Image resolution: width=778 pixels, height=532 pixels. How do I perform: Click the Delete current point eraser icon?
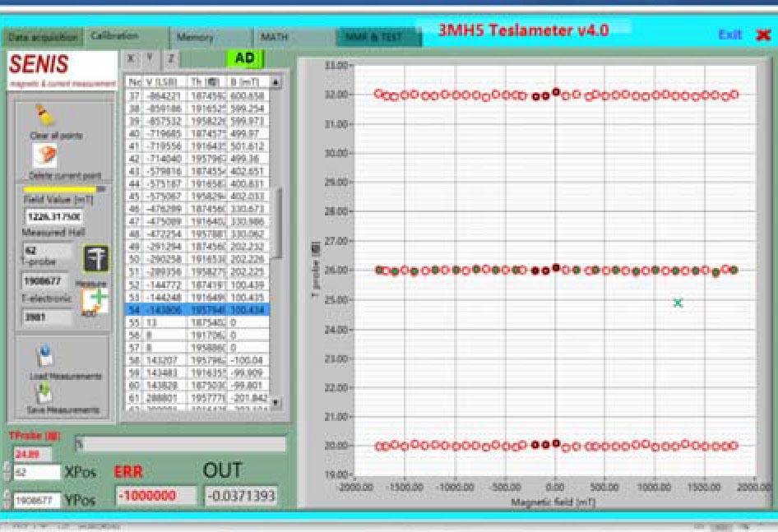coord(44,155)
